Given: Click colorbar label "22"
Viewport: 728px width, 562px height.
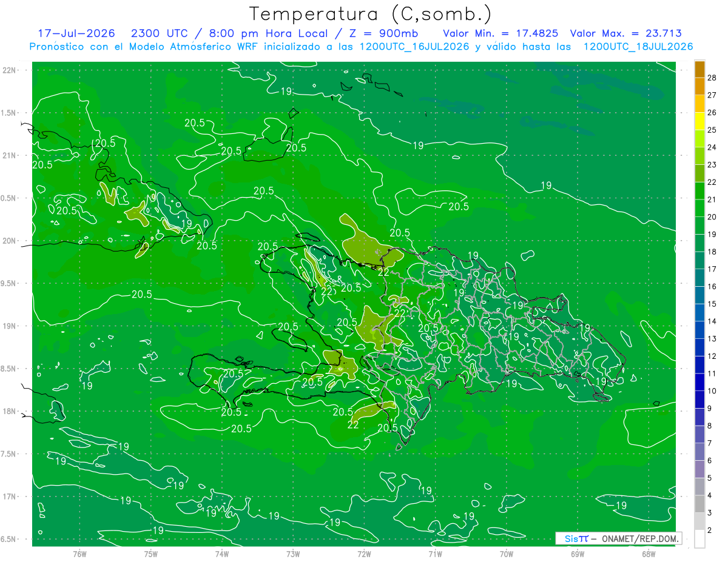Looking at the screenshot, I should coord(712,182).
